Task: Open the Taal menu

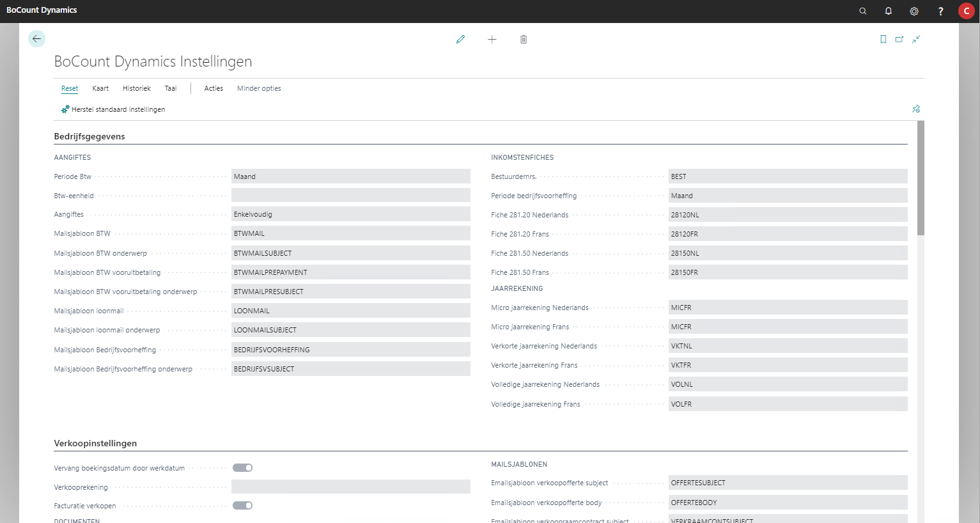Action: pyautogui.click(x=171, y=88)
